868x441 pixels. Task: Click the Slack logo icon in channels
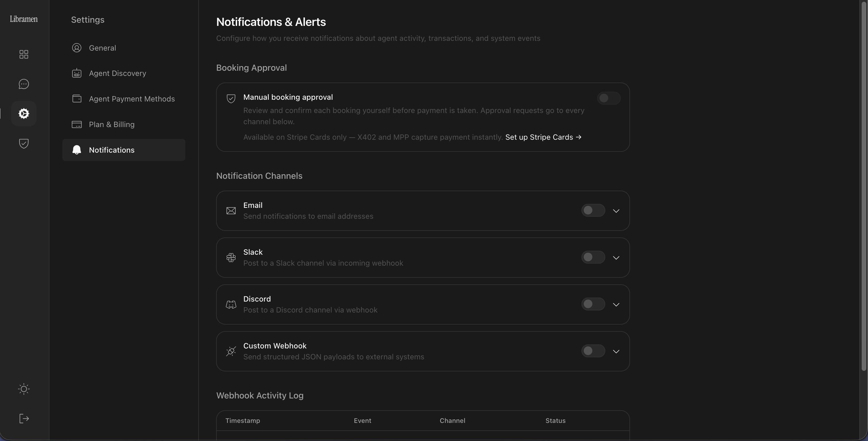231,258
